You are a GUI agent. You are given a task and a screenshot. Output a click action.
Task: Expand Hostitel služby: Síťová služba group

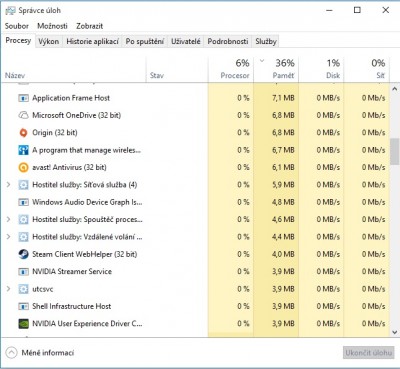click(9, 185)
